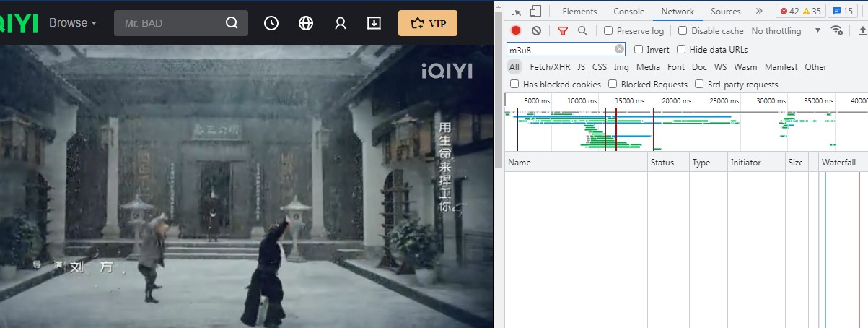Sort by Initiator column header
Screen dimensions: 868x328
755,163
